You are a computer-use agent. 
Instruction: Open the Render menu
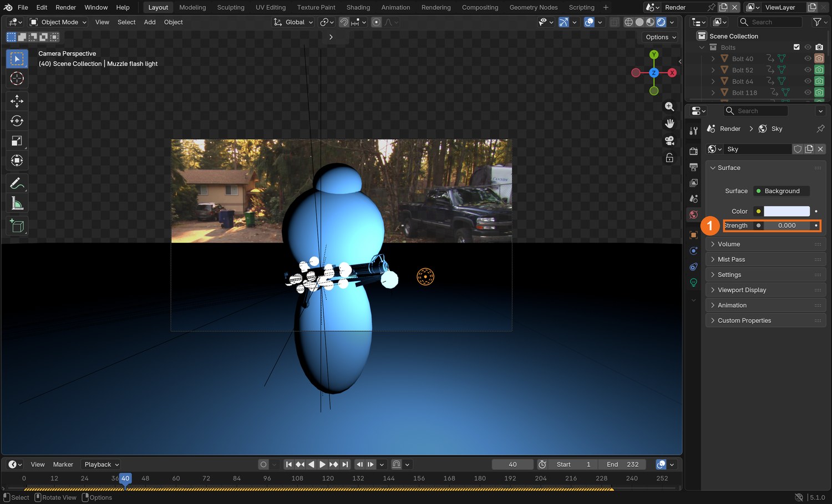pos(66,7)
